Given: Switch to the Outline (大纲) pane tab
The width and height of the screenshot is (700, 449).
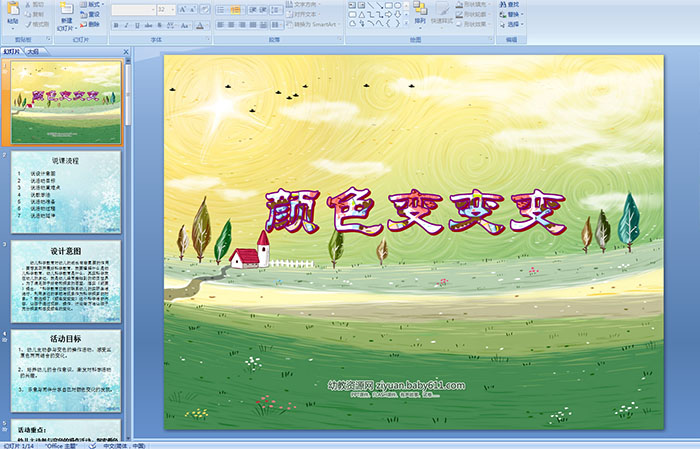Looking at the screenshot, I should [x=33, y=52].
